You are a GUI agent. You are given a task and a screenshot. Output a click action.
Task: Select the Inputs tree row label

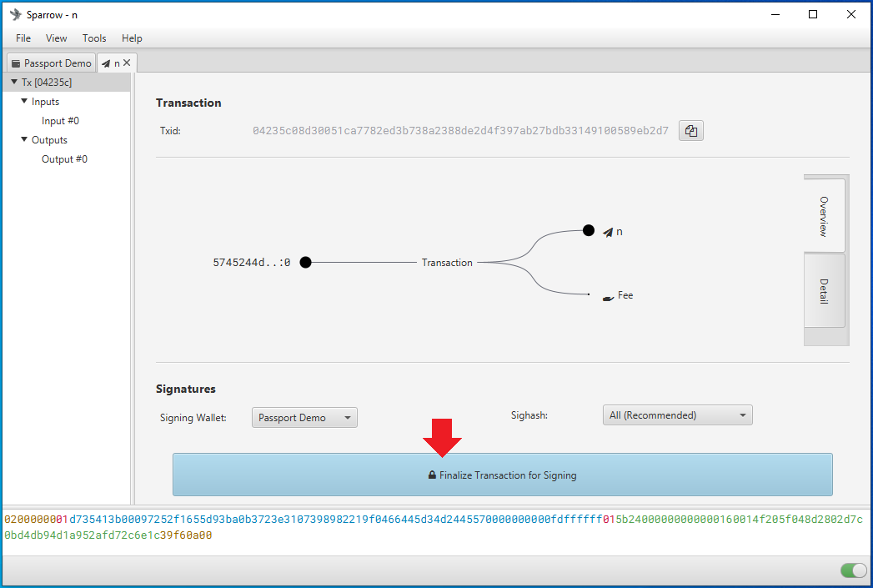pyautogui.click(x=45, y=102)
